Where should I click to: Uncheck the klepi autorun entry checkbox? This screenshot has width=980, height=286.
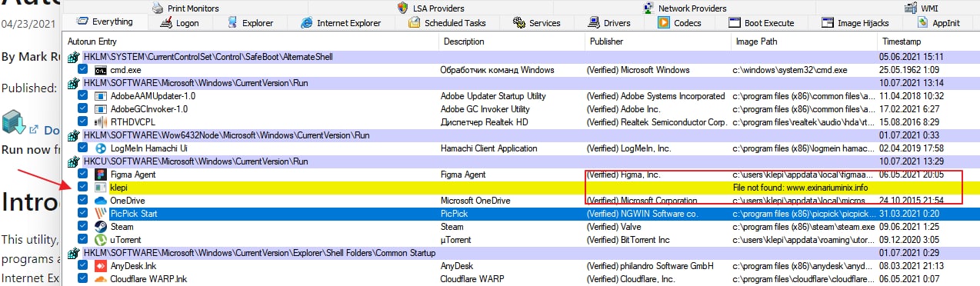82,187
